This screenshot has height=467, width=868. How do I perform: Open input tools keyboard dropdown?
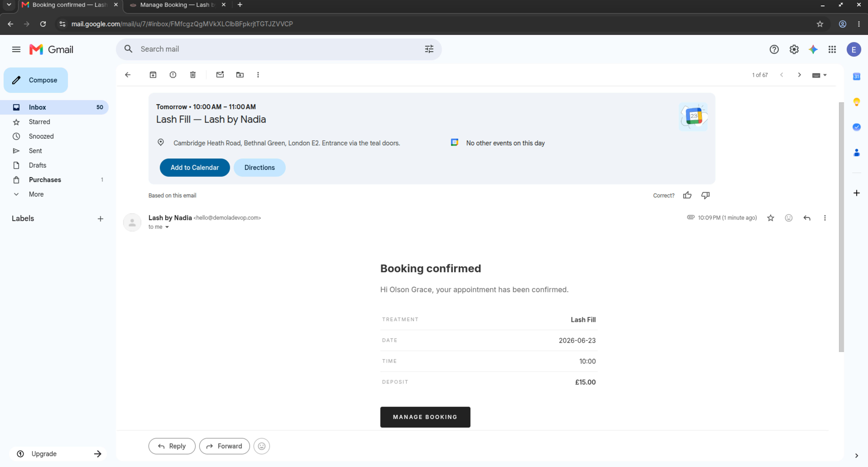[x=819, y=75]
